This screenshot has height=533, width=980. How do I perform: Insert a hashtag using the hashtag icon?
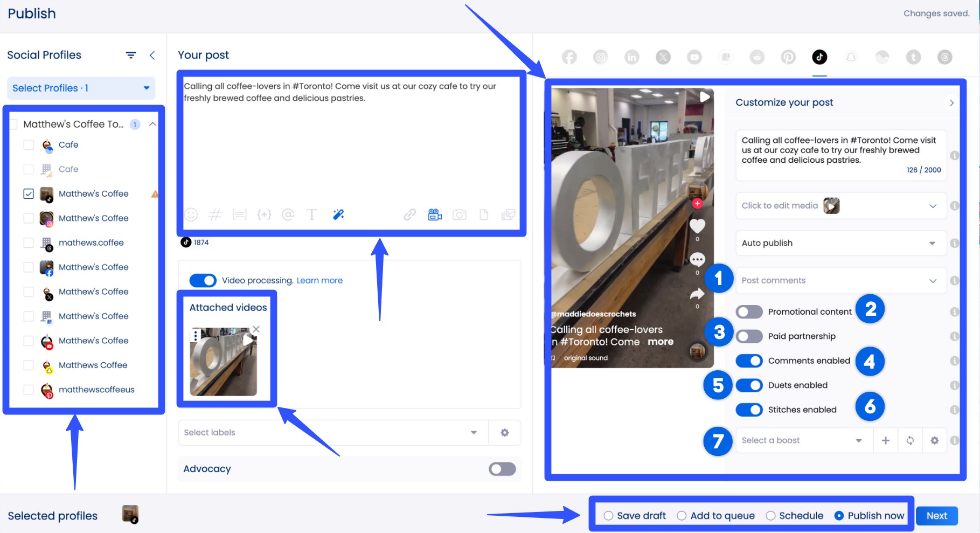point(216,214)
